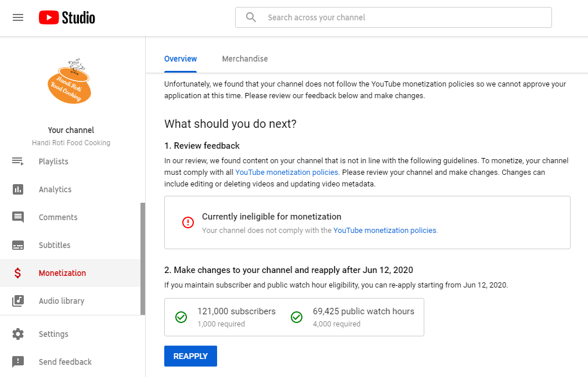Click the Subtitles icon in sidebar
The width and height of the screenshot is (588, 377).
(x=18, y=245)
